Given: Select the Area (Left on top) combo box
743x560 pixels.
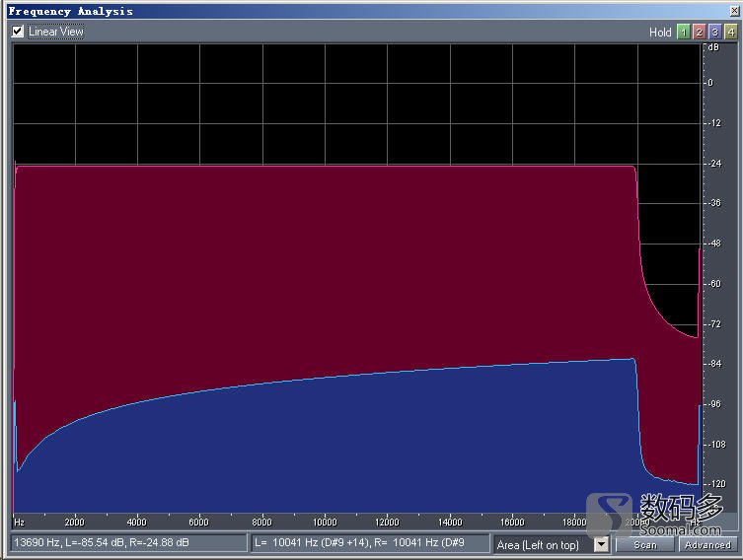Looking at the screenshot, I should coord(543,544).
